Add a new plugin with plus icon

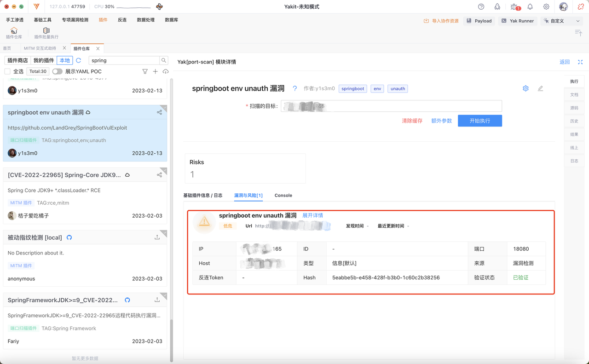click(155, 71)
